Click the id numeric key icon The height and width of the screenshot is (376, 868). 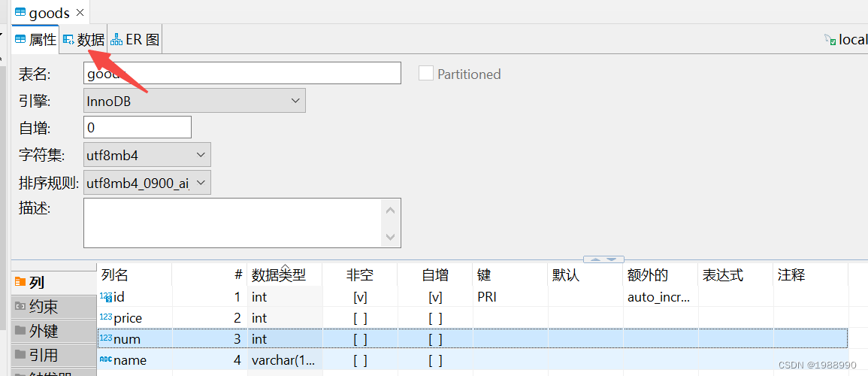106,297
